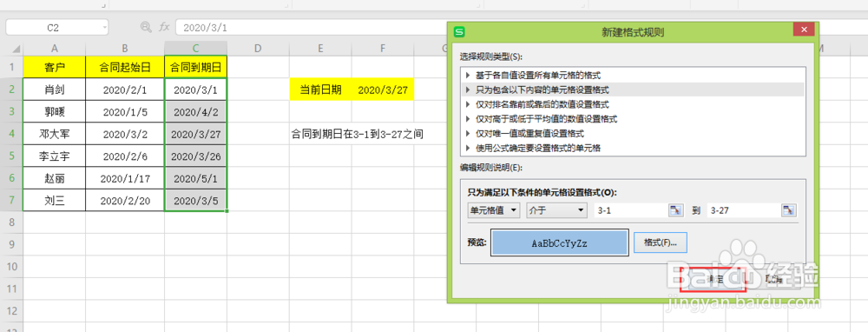Click the upper bound field containing 3-27
868x332 pixels.
point(744,210)
